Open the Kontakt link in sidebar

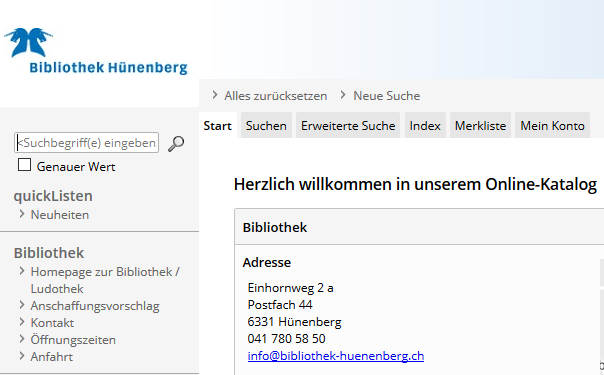click(52, 323)
